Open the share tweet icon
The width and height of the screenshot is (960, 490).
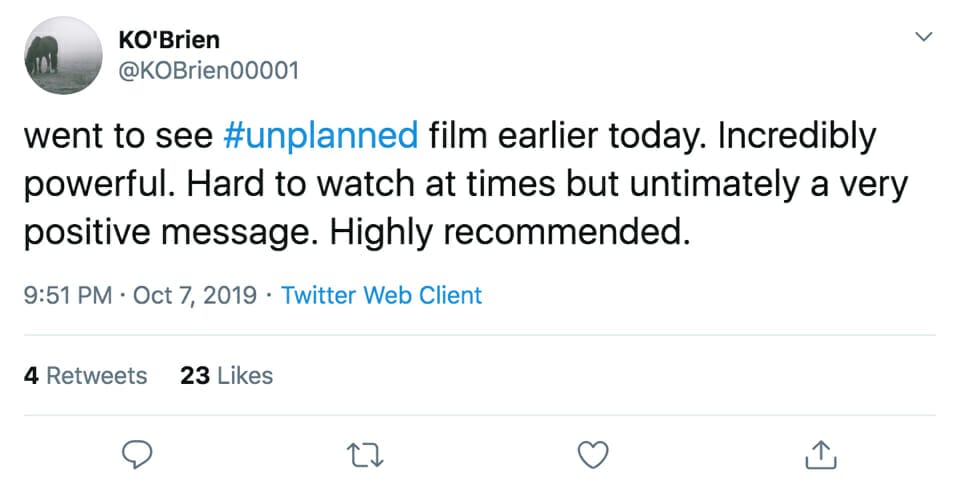[x=819, y=455]
